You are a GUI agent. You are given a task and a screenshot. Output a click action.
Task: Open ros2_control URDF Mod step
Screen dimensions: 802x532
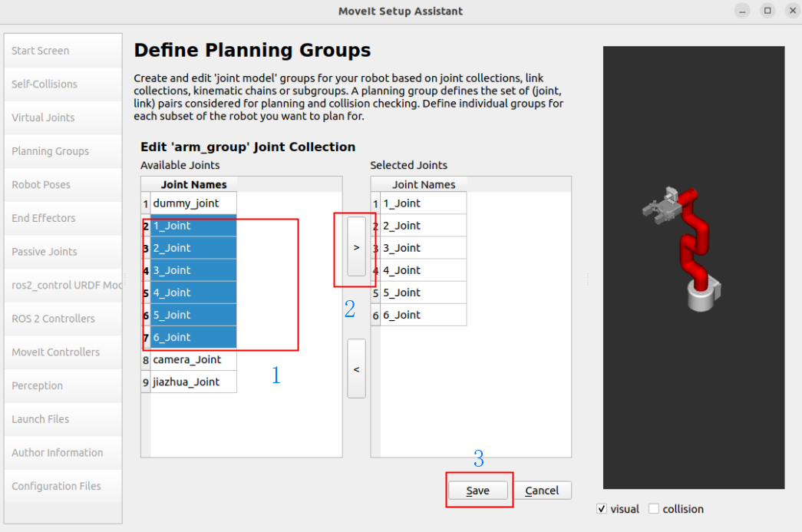pos(63,285)
